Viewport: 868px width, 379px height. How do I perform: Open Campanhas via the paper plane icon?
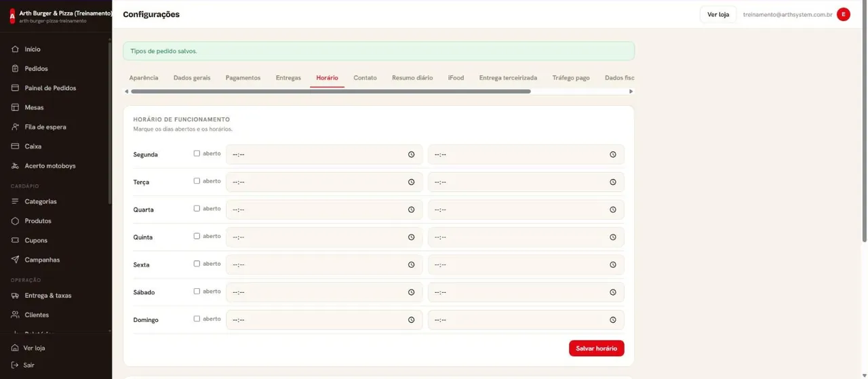pyautogui.click(x=15, y=260)
